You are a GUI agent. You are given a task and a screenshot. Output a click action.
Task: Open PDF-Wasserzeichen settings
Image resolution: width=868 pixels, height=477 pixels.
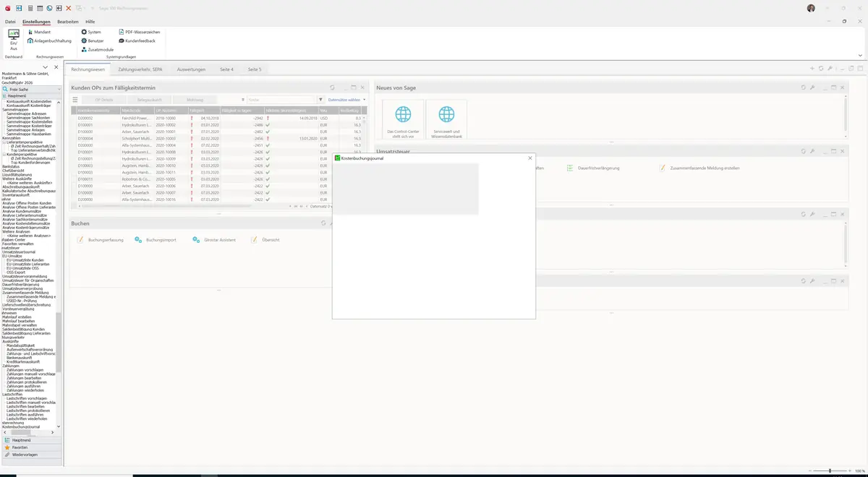[139, 32]
